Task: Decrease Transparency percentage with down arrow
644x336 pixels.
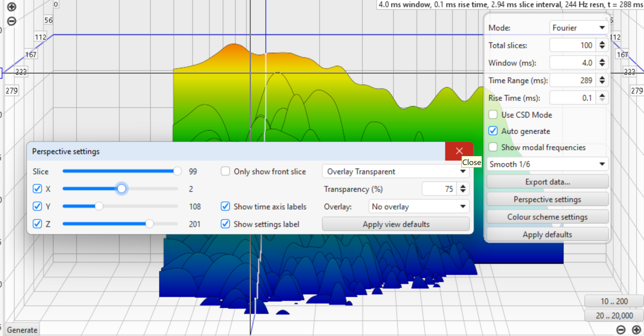Action: (463, 191)
